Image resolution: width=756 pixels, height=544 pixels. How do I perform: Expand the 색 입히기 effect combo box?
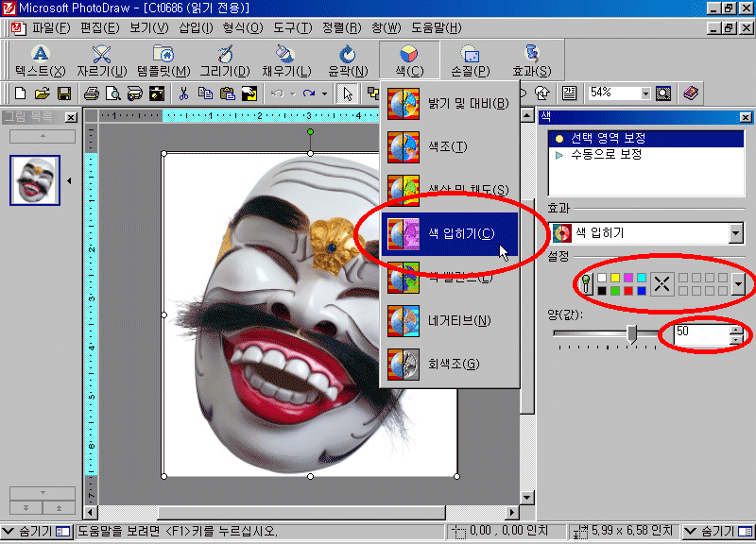(735, 233)
